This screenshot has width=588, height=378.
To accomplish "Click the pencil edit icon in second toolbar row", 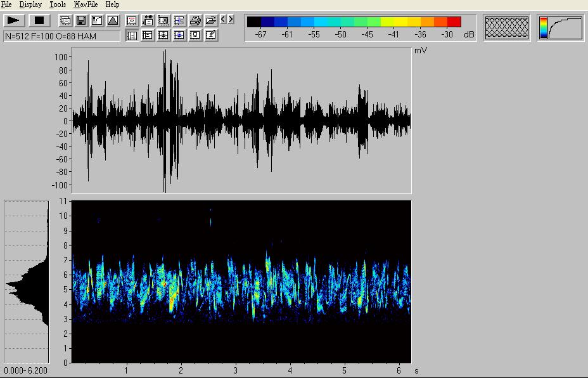I will click(x=211, y=36).
